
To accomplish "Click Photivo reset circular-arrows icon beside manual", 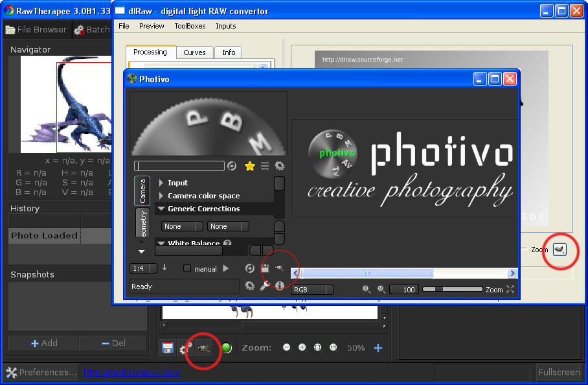I will coord(249,268).
